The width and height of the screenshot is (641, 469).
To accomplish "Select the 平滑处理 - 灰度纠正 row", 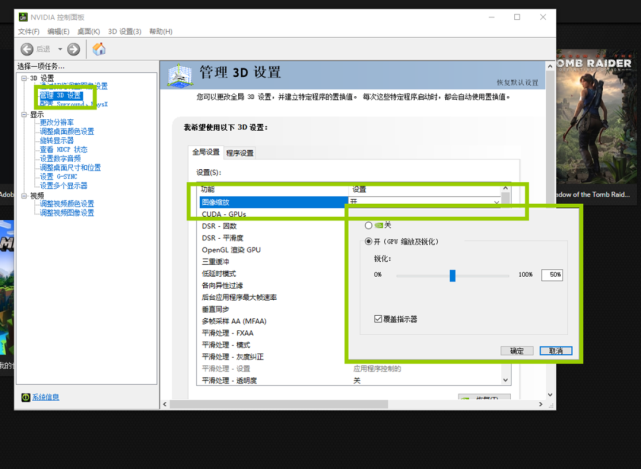I will tap(274, 357).
